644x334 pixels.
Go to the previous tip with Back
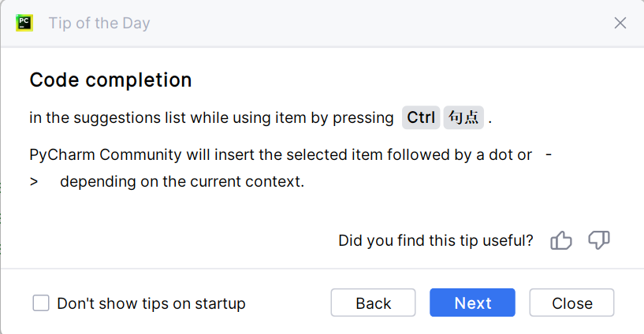tap(373, 303)
